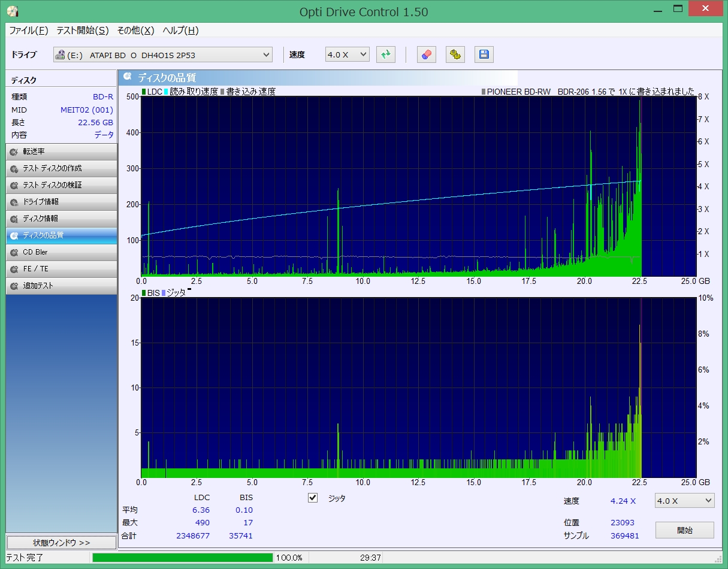Switch to the CD Bler test
728x569 pixels.
[61, 252]
